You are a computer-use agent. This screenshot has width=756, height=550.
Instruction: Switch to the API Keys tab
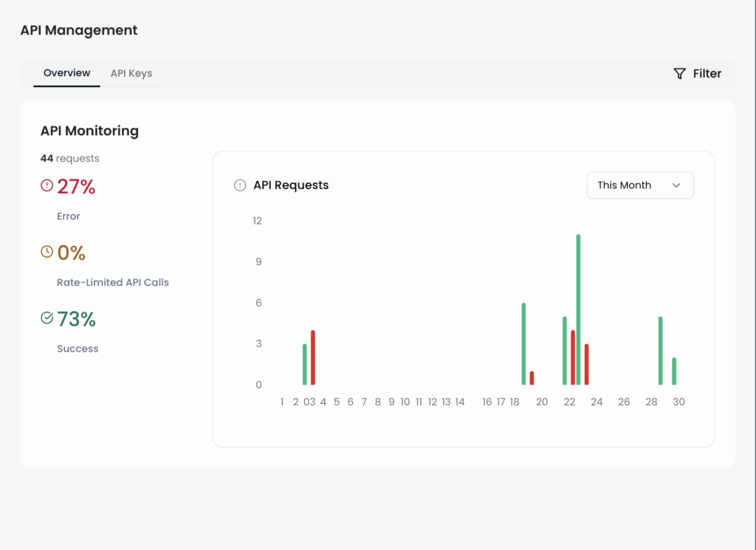pos(131,73)
